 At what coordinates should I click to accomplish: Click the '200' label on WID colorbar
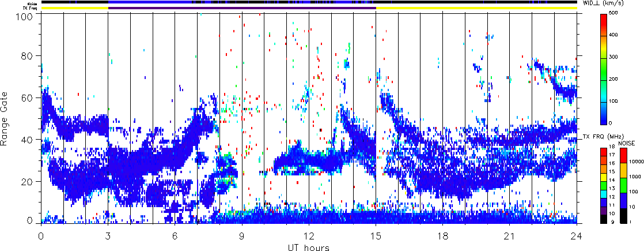pyautogui.click(x=613, y=78)
